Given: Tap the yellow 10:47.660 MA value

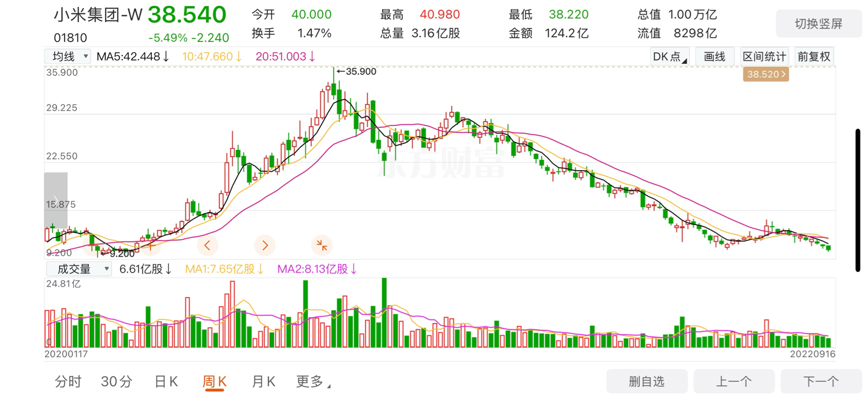Looking at the screenshot, I should pyautogui.click(x=212, y=56).
